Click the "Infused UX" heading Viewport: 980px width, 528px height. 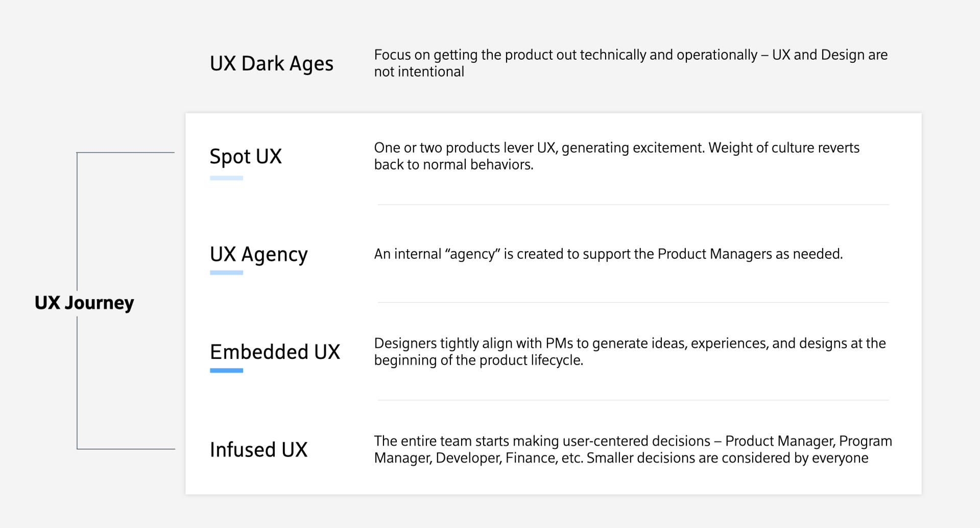pyautogui.click(x=258, y=450)
